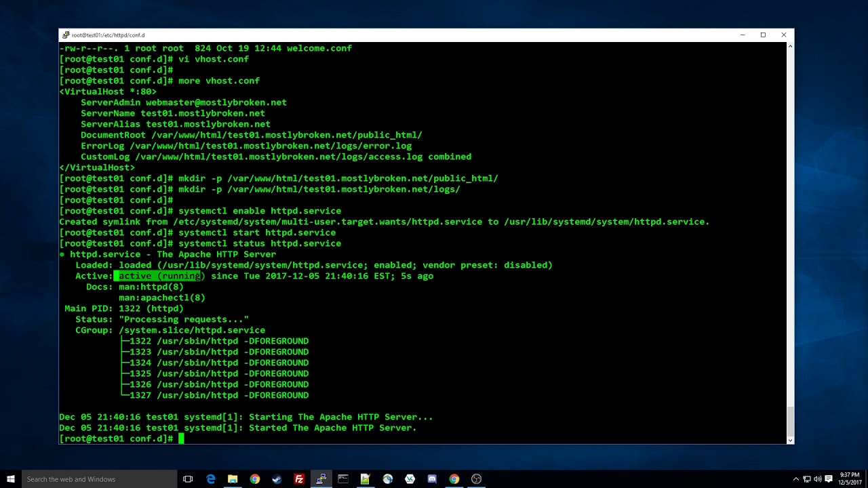Open the taskbar clock and date

[x=848, y=479]
